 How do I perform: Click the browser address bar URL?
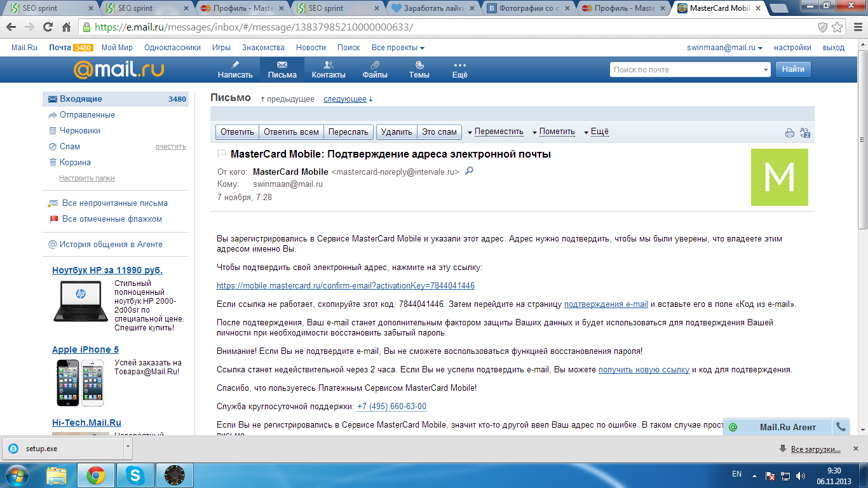[x=254, y=27]
